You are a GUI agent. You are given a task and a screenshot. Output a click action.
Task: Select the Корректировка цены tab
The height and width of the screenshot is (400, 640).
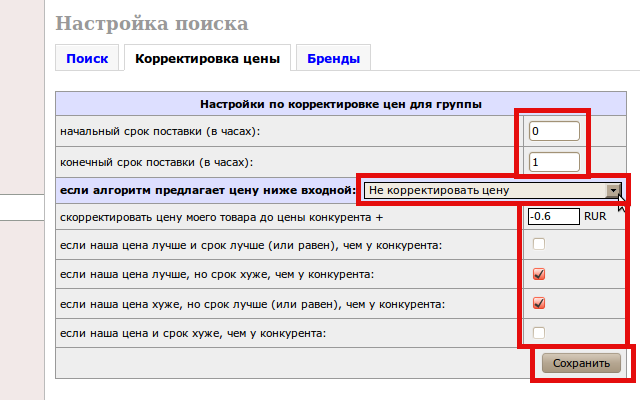(x=207, y=58)
